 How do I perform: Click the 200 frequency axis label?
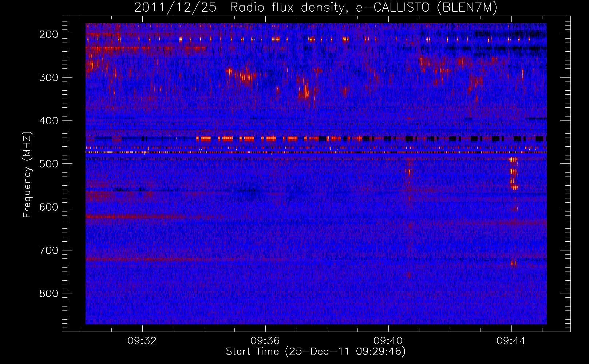click(49, 34)
